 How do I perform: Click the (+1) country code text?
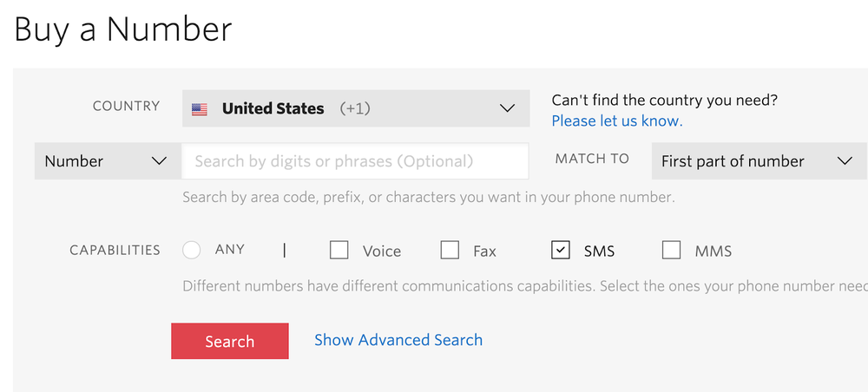(x=355, y=109)
